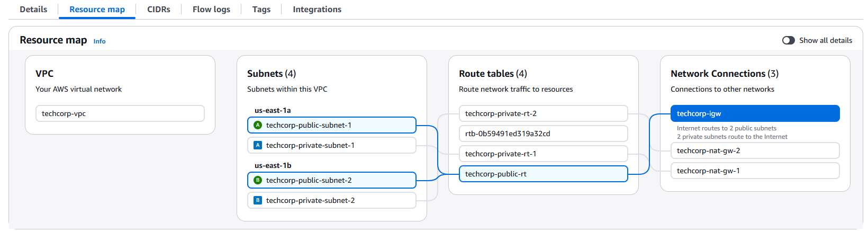Toggle the Show all details switch

coord(788,40)
